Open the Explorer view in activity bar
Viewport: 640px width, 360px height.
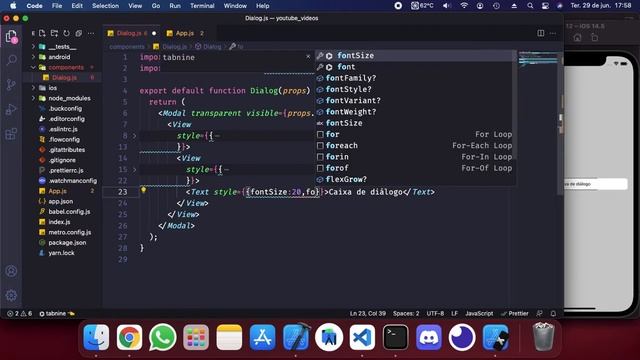(11, 37)
